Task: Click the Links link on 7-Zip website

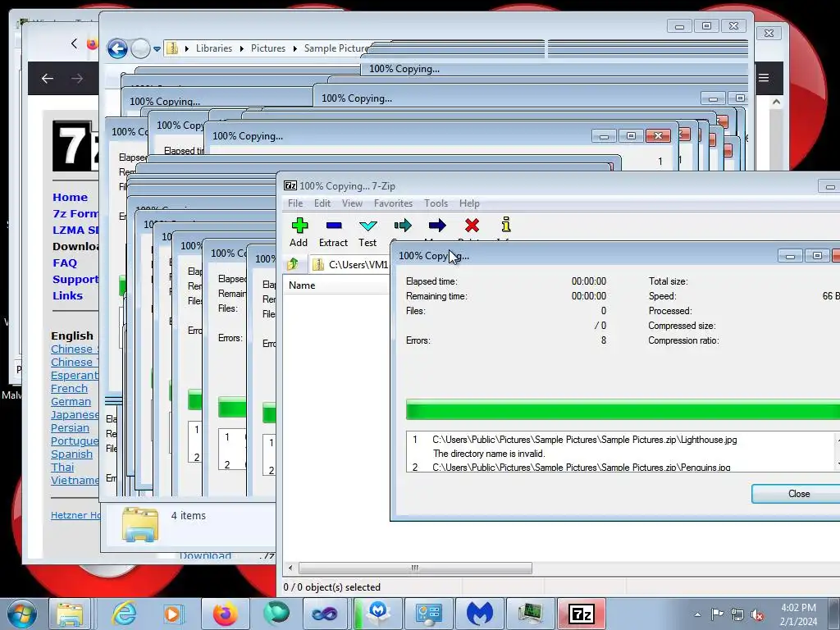Action: tap(67, 295)
